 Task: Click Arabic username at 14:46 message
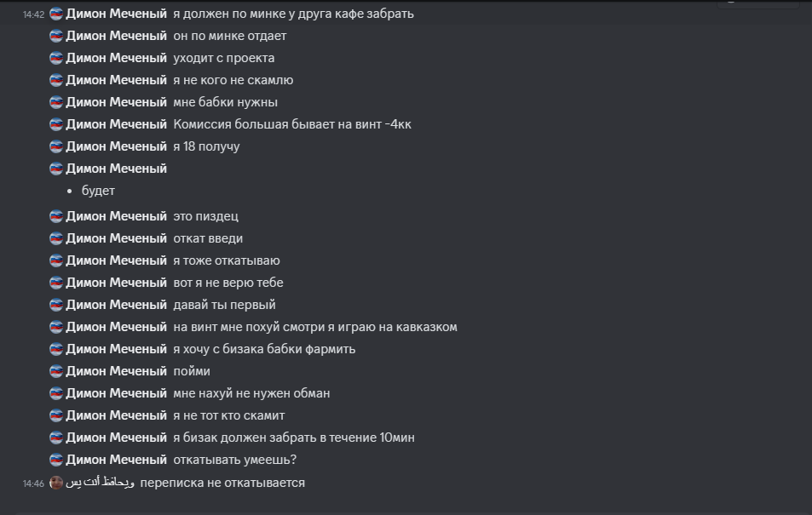click(100, 483)
